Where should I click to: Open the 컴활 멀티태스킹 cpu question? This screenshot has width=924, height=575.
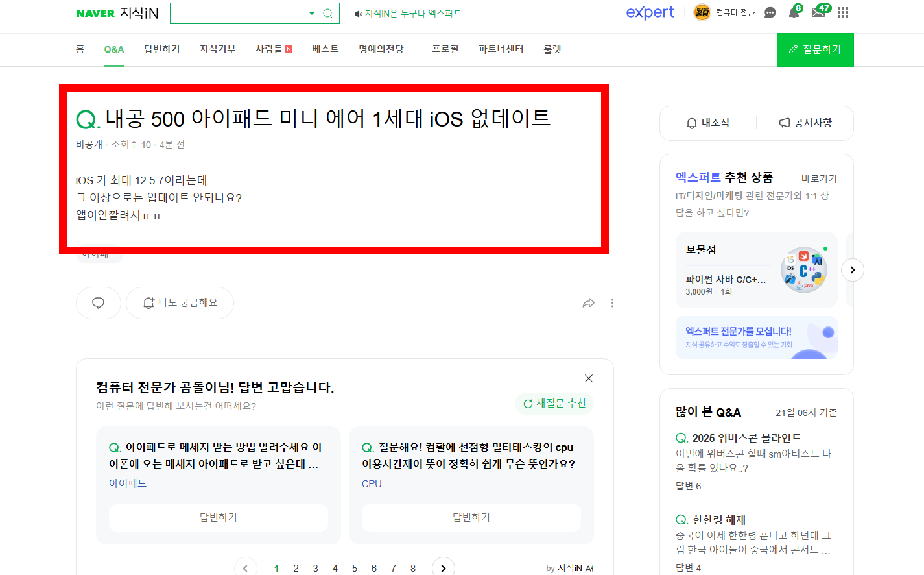[x=468, y=456]
